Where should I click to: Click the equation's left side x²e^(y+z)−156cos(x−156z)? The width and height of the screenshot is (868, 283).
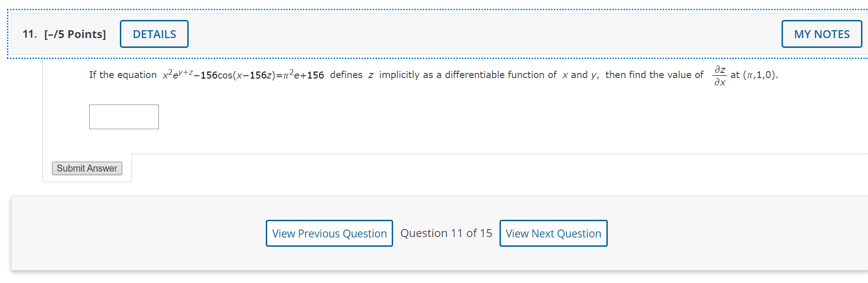(x=219, y=74)
